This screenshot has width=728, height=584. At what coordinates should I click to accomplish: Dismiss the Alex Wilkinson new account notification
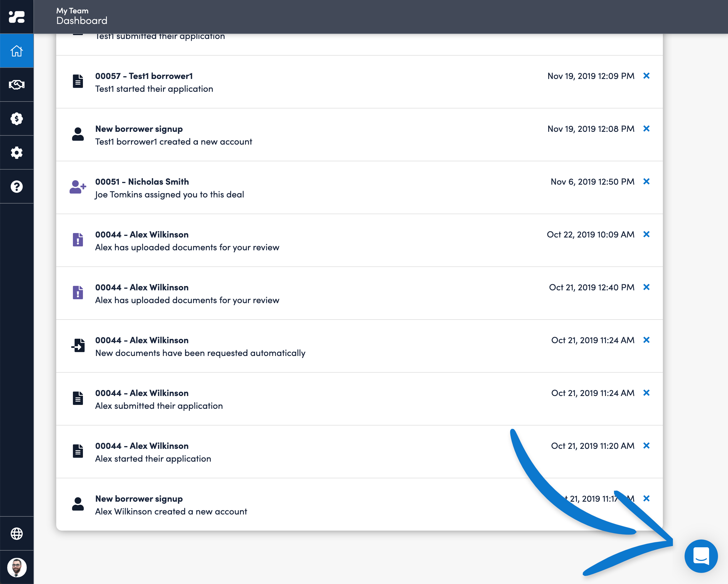[x=646, y=498]
